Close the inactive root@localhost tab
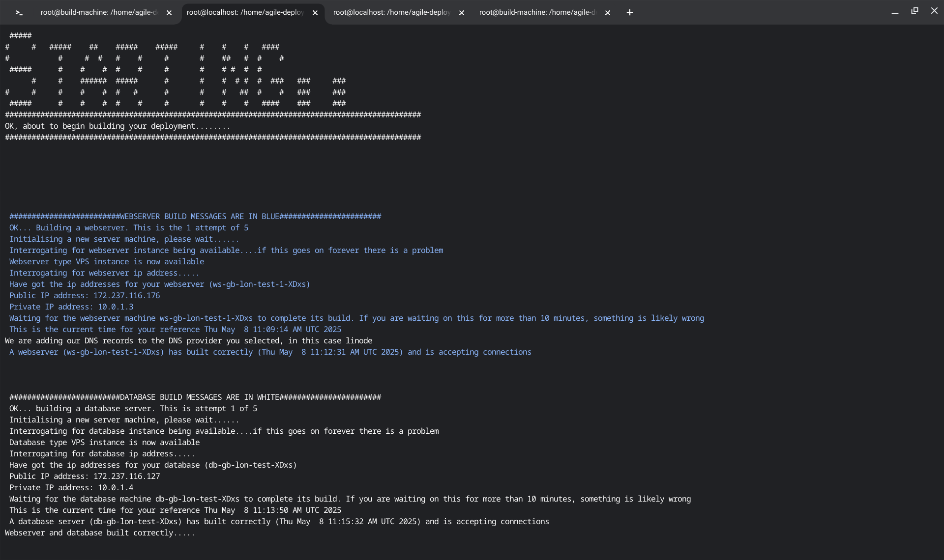Image resolution: width=944 pixels, height=560 pixels. (462, 13)
